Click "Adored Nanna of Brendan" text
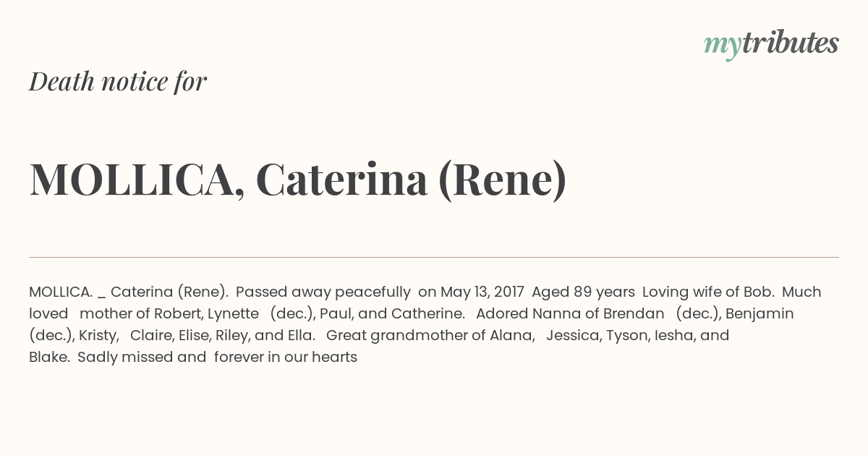 (x=570, y=313)
